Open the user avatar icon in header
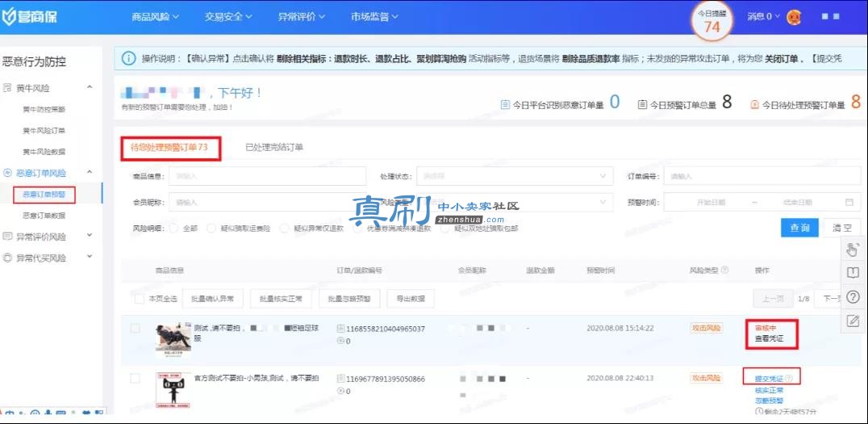 pyautogui.click(x=794, y=17)
